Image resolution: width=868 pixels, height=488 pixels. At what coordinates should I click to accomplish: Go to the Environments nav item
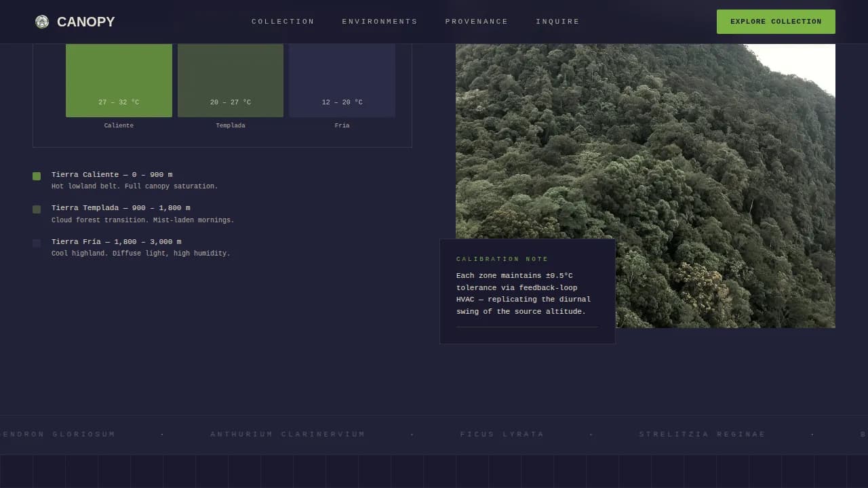coord(380,22)
